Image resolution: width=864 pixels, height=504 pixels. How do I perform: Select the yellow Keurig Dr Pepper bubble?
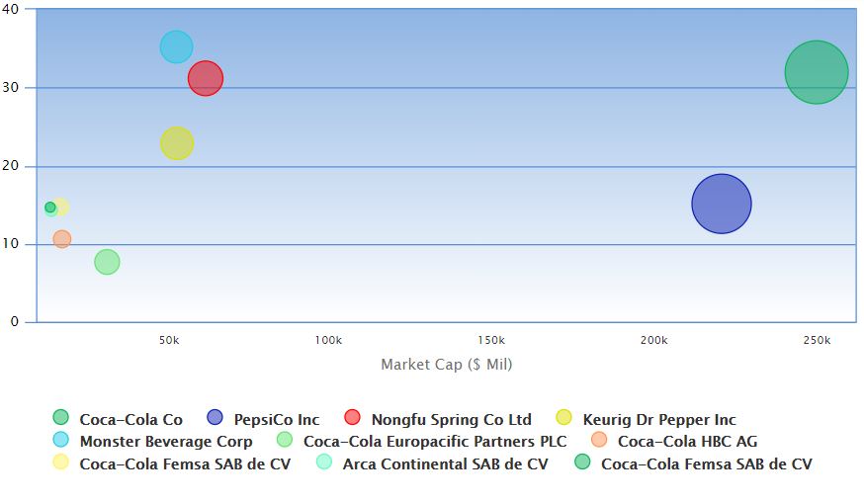tap(177, 143)
